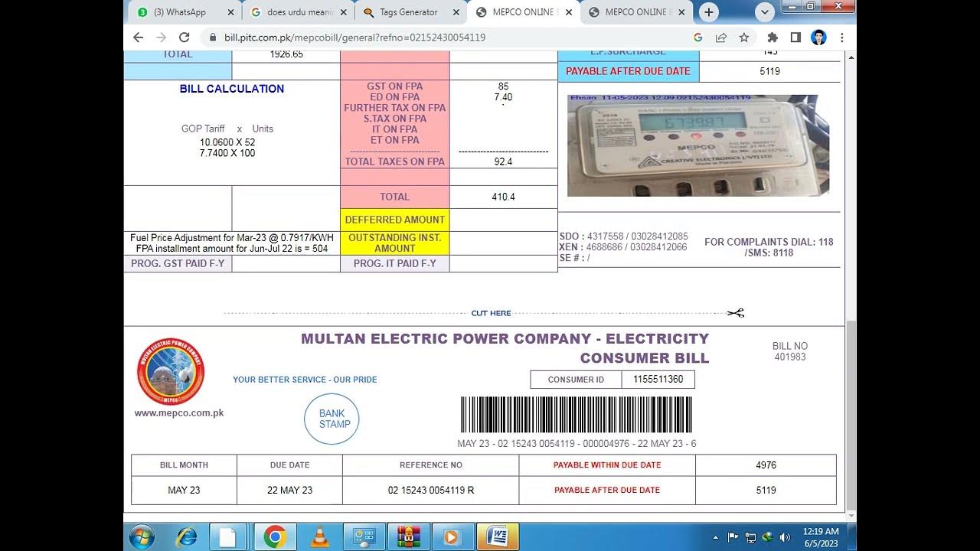The image size is (980, 551).
Task: Click the MEPCO logo image
Action: [171, 371]
